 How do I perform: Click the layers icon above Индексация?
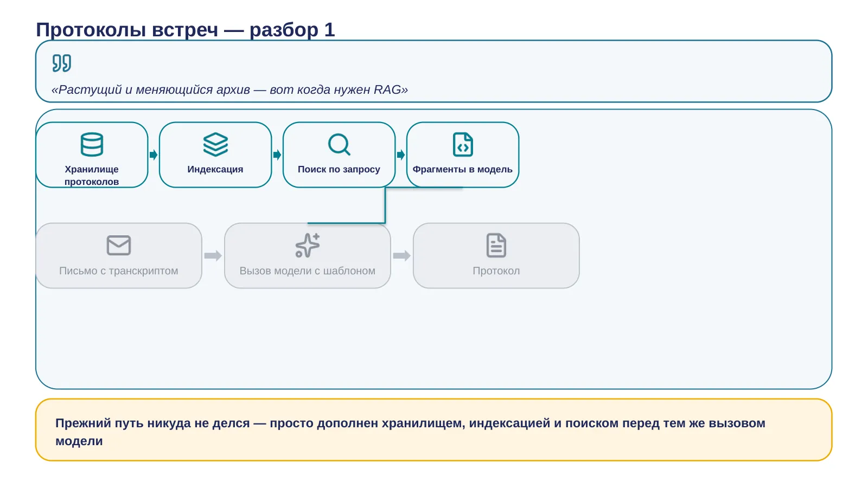(x=215, y=145)
